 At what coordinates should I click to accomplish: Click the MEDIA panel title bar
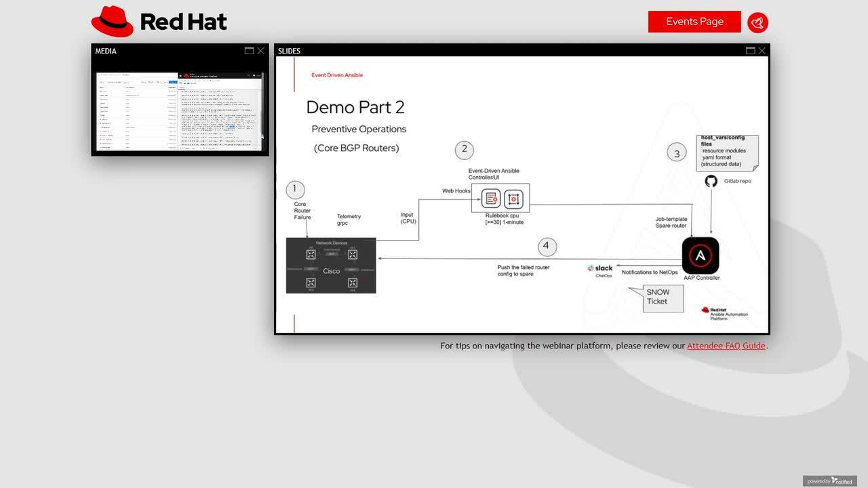[170, 51]
